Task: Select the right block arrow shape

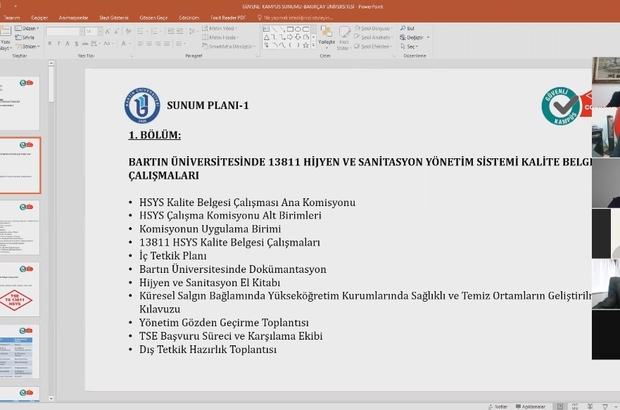Action: [x=290, y=37]
